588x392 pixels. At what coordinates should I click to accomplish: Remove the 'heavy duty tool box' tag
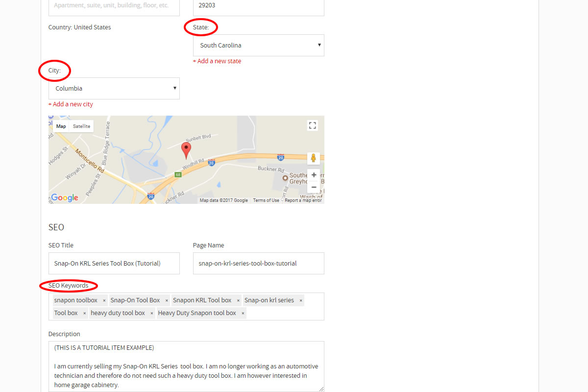151,313
